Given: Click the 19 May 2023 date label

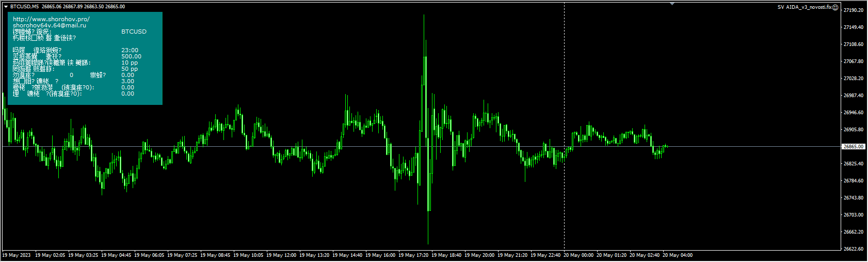Looking at the screenshot, I should [17, 255].
